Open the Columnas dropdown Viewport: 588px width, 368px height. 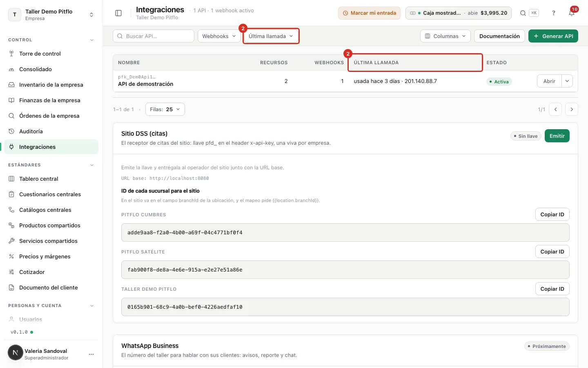(x=445, y=36)
